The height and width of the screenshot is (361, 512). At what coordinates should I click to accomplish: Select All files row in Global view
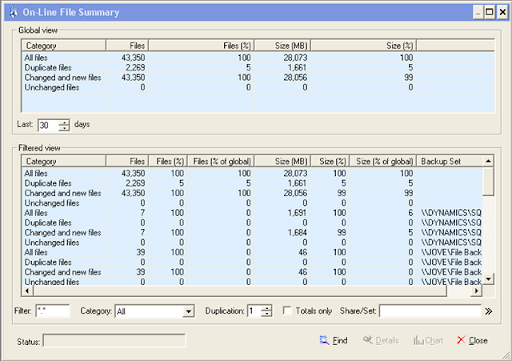[x=258, y=58]
